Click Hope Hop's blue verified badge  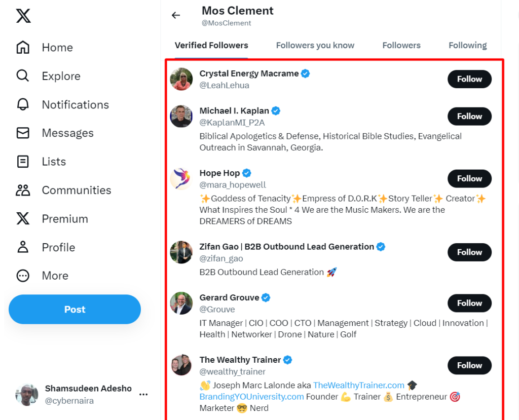click(247, 173)
